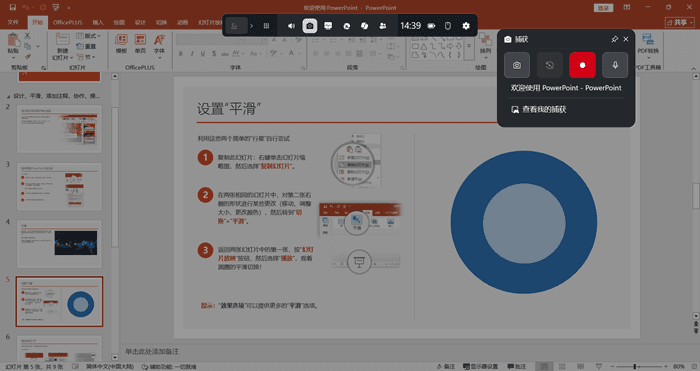
Task: Open Game Bar audio widget
Action: pyautogui.click(x=291, y=26)
